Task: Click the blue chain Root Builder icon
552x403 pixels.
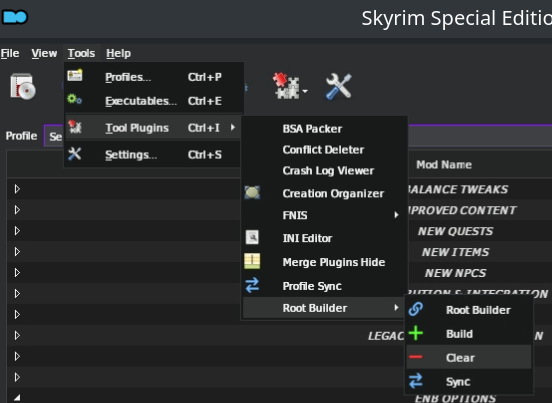Action: [416, 309]
